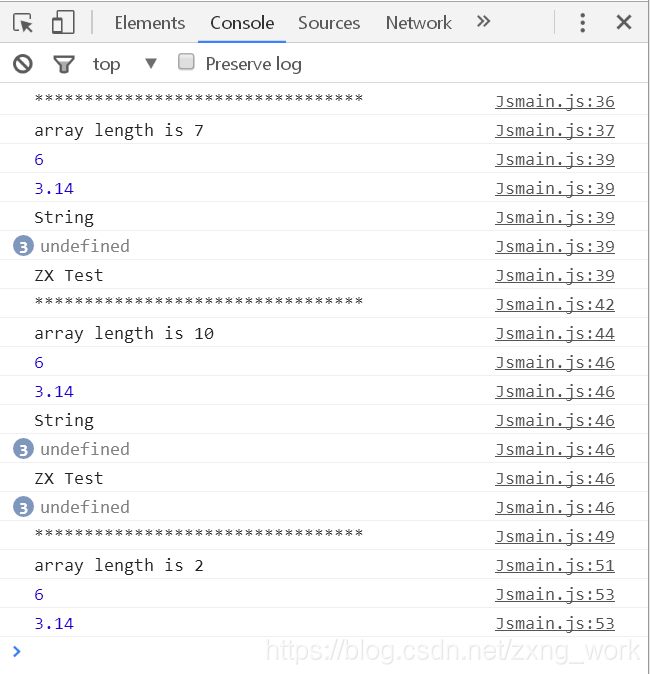Screen dimensions: 650x674
Task: Click the 'array length is 2' message
Action: [x=119, y=566]
